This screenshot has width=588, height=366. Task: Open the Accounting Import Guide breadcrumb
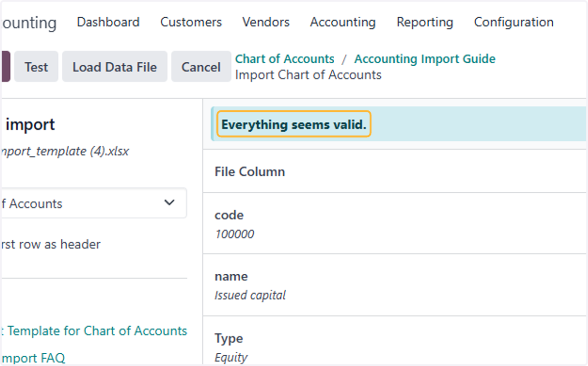[425, 59]
